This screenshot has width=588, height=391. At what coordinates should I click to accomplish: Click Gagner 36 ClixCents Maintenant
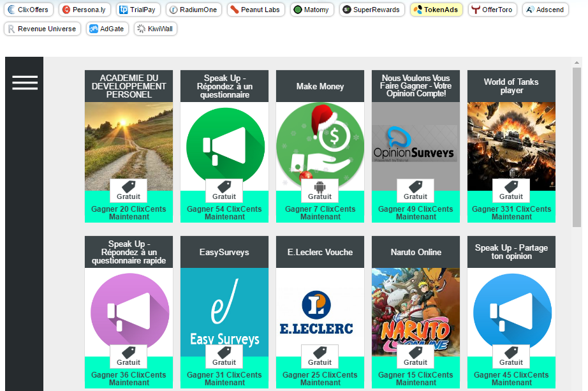tap(129, 379)
